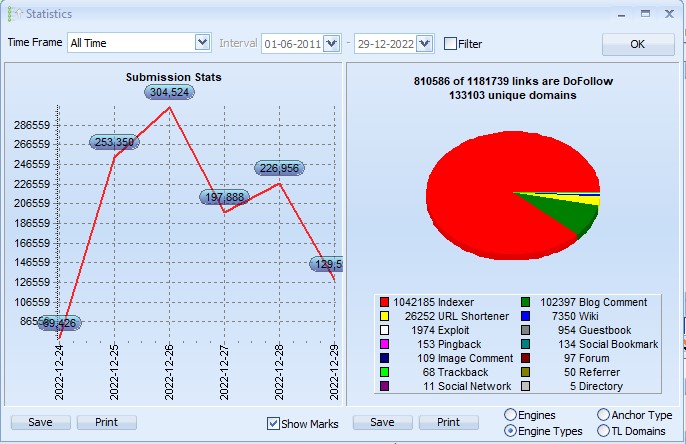Uncheck the Show Marks checkbox
This screenshot has width=686, height=444.
point(273,423)
